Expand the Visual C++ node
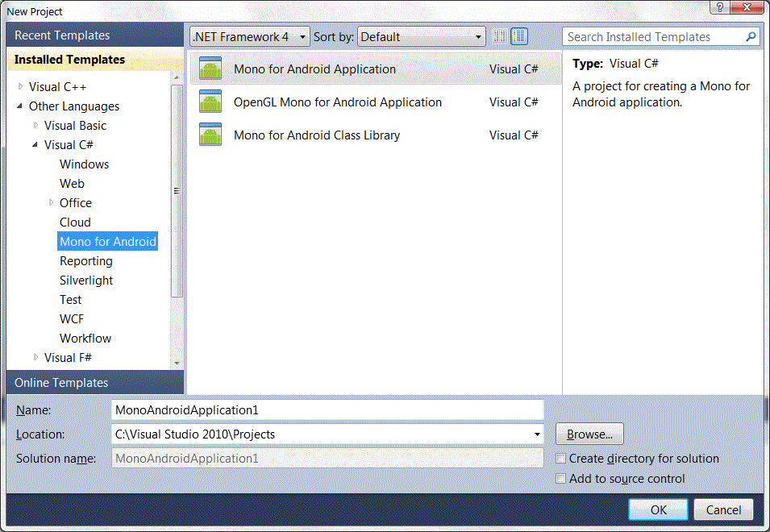Screen dimensions: 770x532 click(x=19, y=86)
